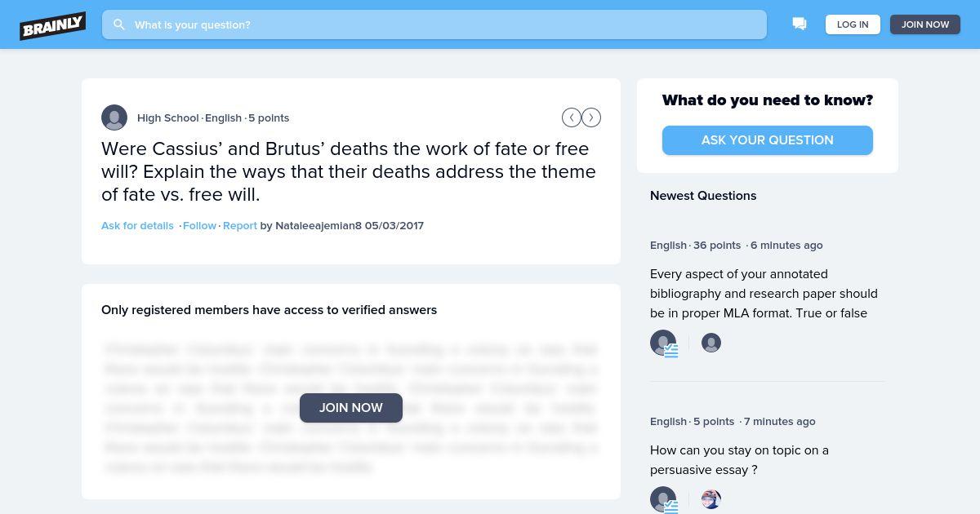The image size is (980, 514).
Task: Open persuasive essay question's flag avatar
Action: [x=711, y=499]
